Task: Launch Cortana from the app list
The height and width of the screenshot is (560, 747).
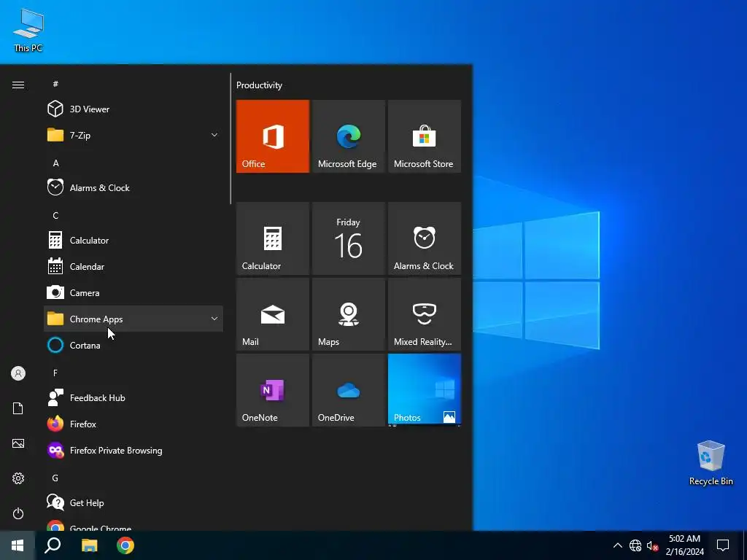Action: coord(133,345)
